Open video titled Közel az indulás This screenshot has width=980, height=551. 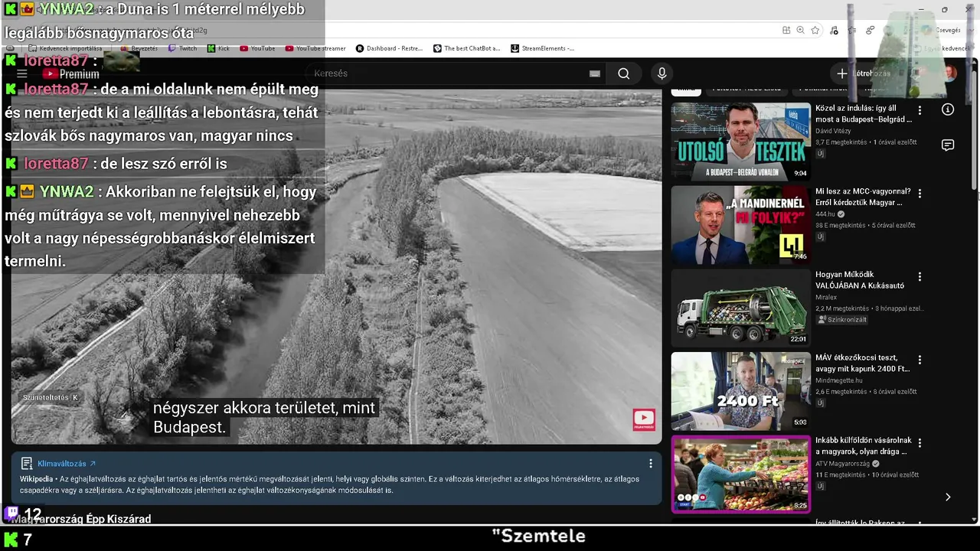tap(864, 114)
